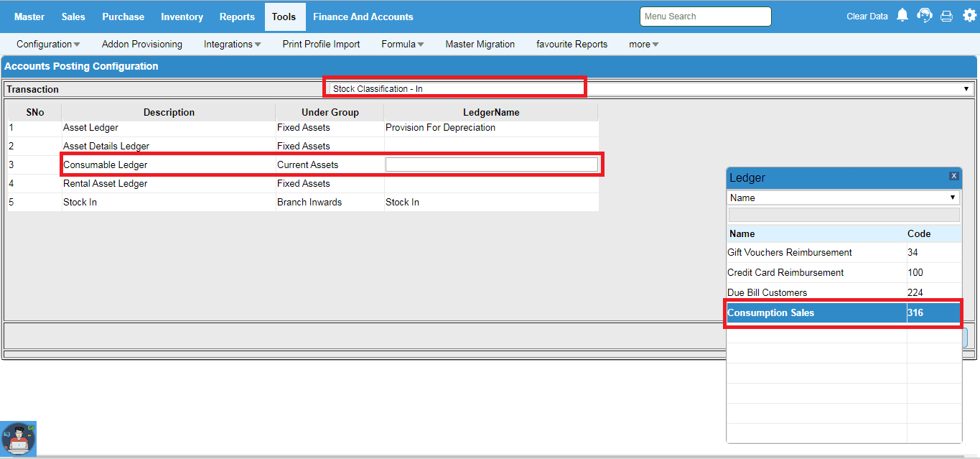The height and width of the screenshot is (459, 980).
Task: Select Due Bill Customers ledger
Action: point(844,293)
